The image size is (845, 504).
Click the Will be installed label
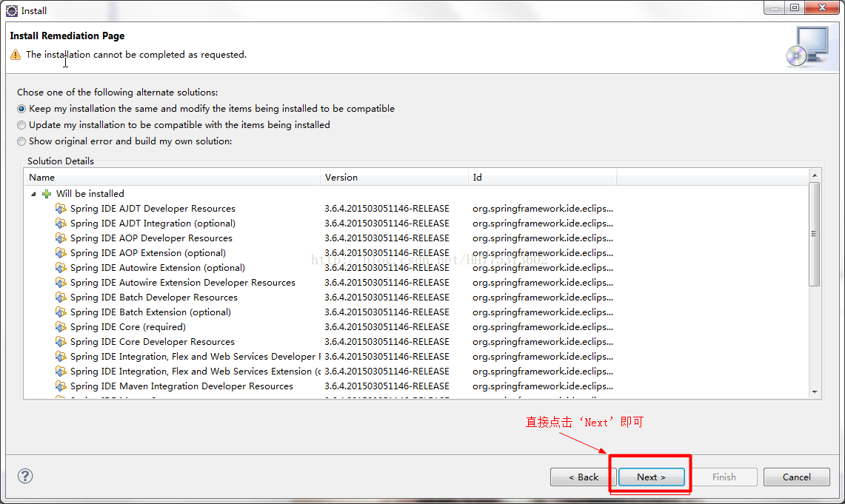pos(90,194)
